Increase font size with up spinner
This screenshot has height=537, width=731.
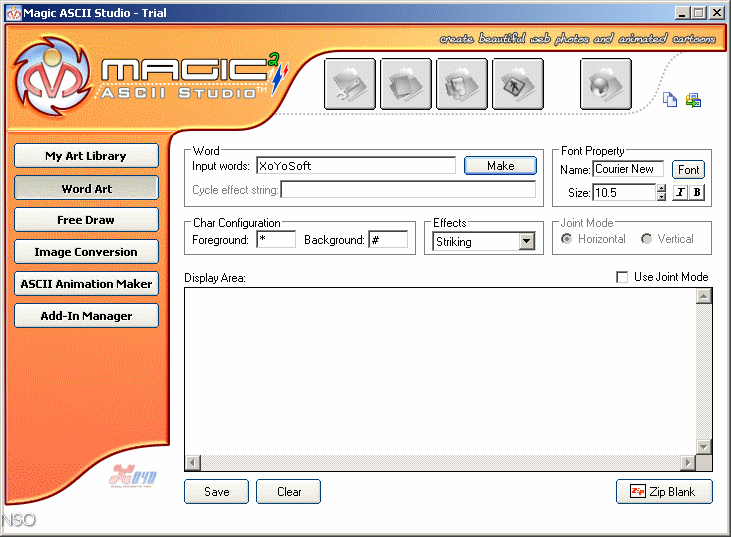[661, 188]
